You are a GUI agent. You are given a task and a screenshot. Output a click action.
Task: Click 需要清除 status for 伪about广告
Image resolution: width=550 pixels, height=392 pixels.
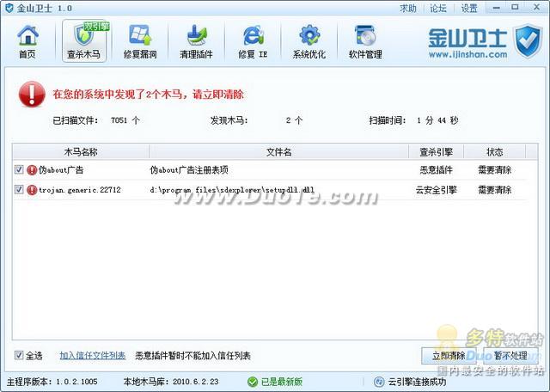(495, 170)
